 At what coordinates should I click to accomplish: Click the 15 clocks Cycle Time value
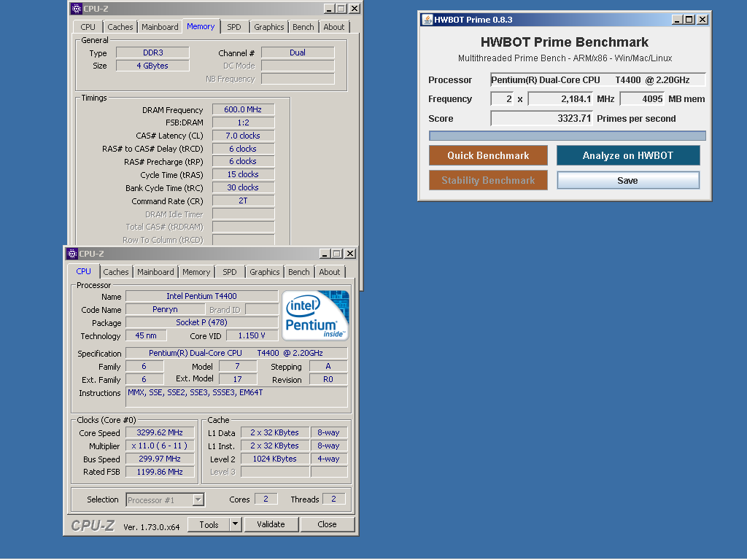click(243, 175)
